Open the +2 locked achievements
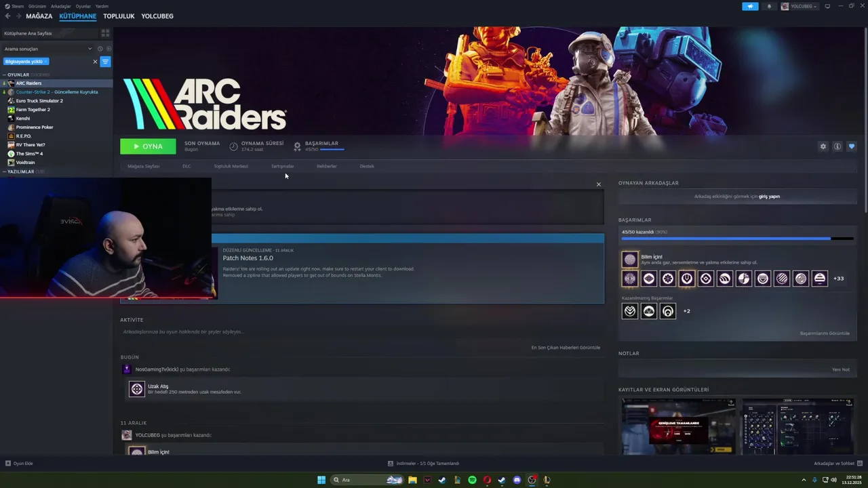 687,311
